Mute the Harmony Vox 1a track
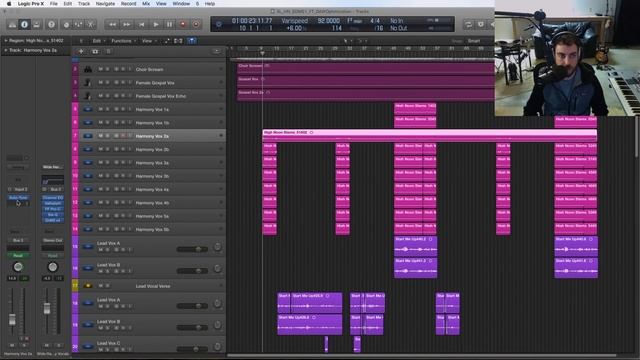This screenshot has width=640, height=360. [100, 109]
